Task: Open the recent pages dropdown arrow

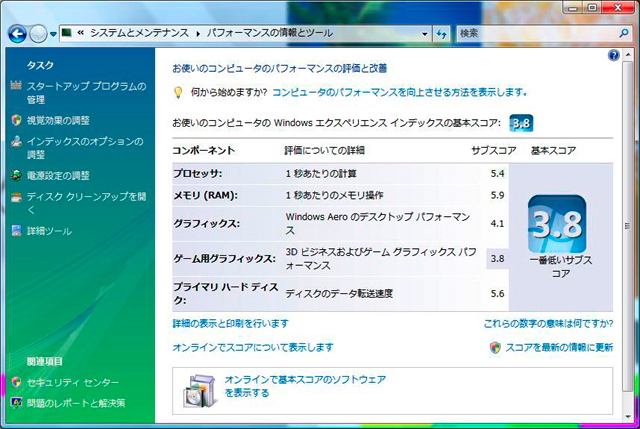Action: (x=53, y=34)
